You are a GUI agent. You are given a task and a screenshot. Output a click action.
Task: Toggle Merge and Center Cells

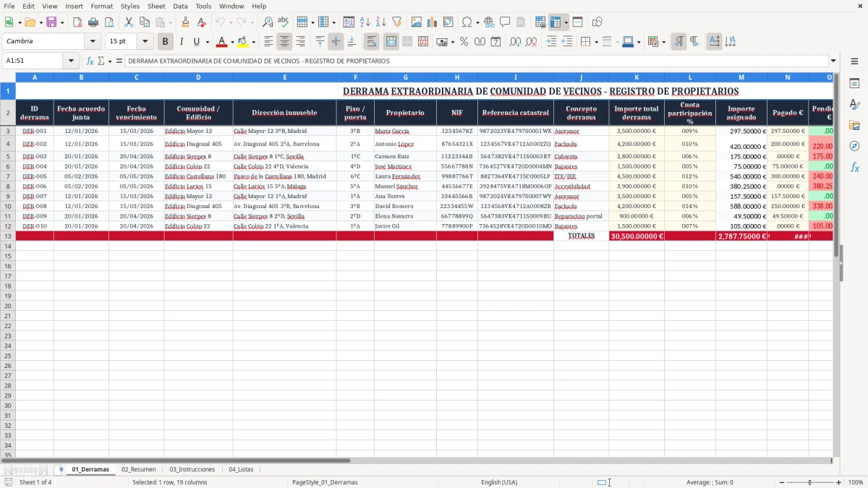(391, 41)
